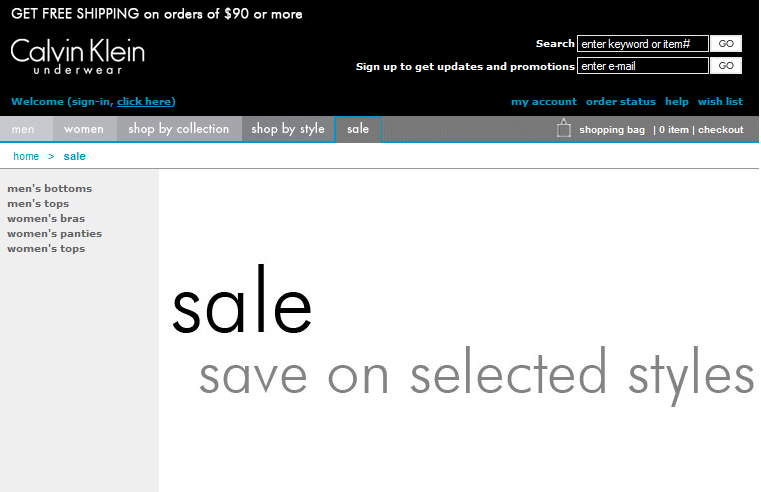Screen dimensions: 761x492
Task: Browse men's bottoms sale category
Action: (49, 188)
